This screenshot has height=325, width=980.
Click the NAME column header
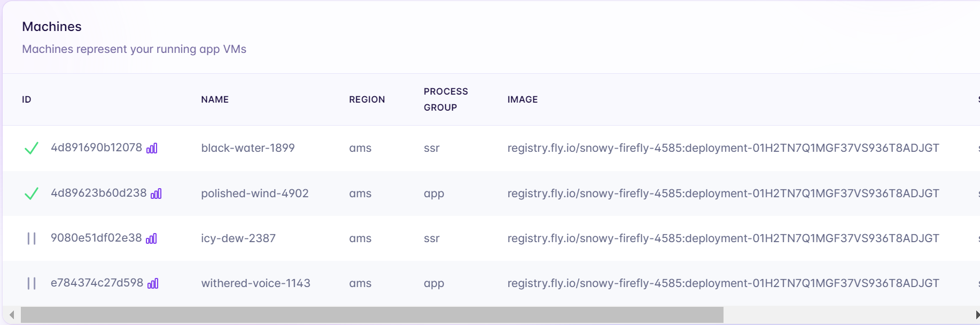point(215,99)
